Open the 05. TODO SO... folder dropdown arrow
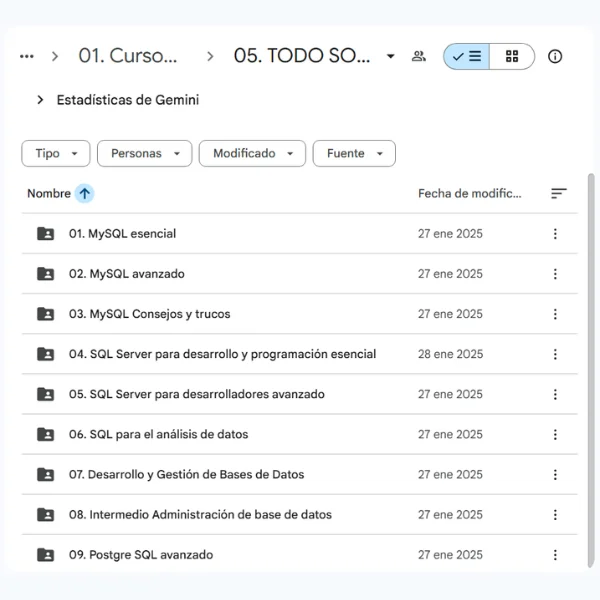 [x=391, y=57]
